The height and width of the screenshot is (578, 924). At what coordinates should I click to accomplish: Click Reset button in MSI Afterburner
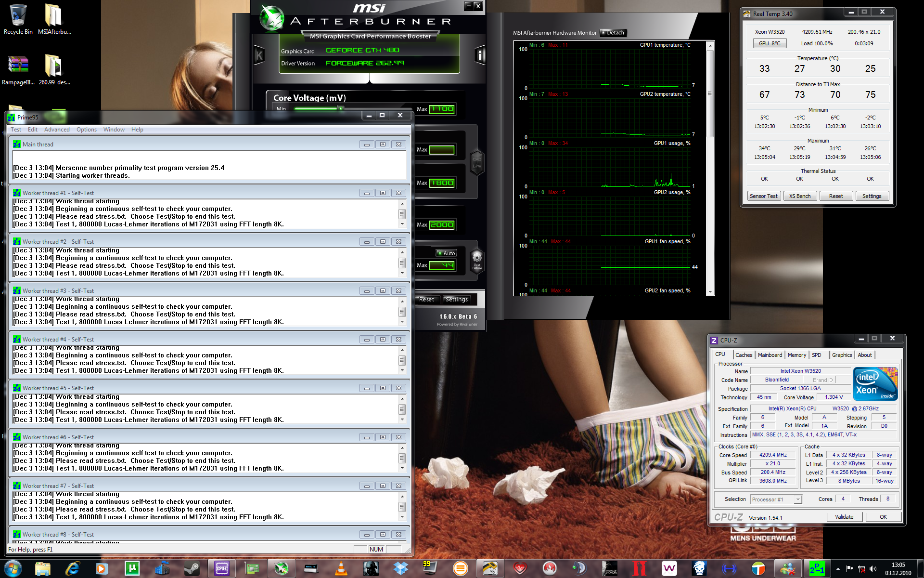(x=426, y=300)
